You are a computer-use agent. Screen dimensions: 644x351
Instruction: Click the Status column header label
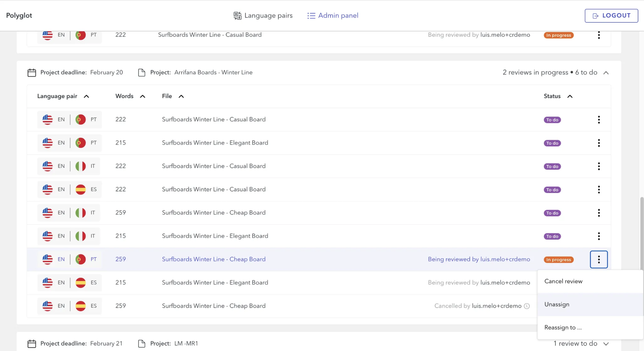coord(552,96)
